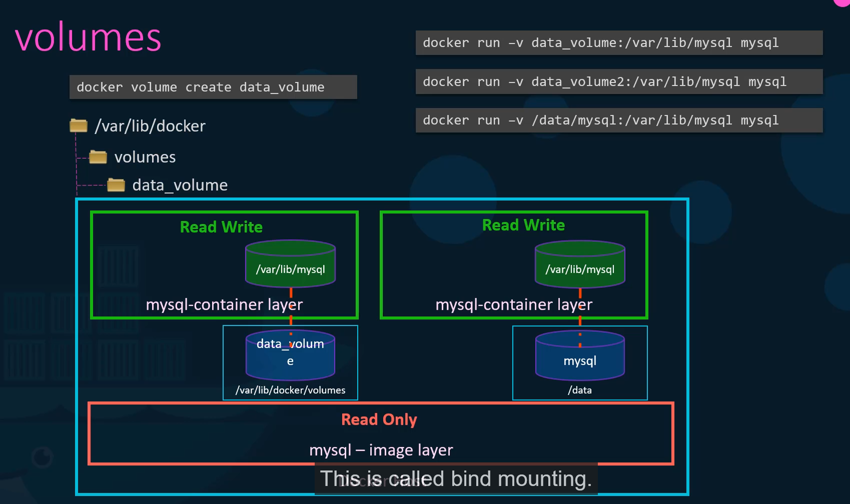
Task: Click the data_volume folder icon
Action: point(116,185)
